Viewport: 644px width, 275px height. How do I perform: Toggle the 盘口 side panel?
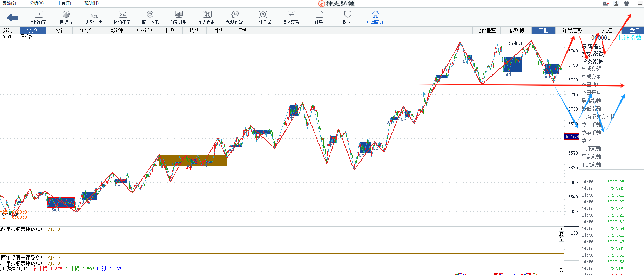point(635,30)
